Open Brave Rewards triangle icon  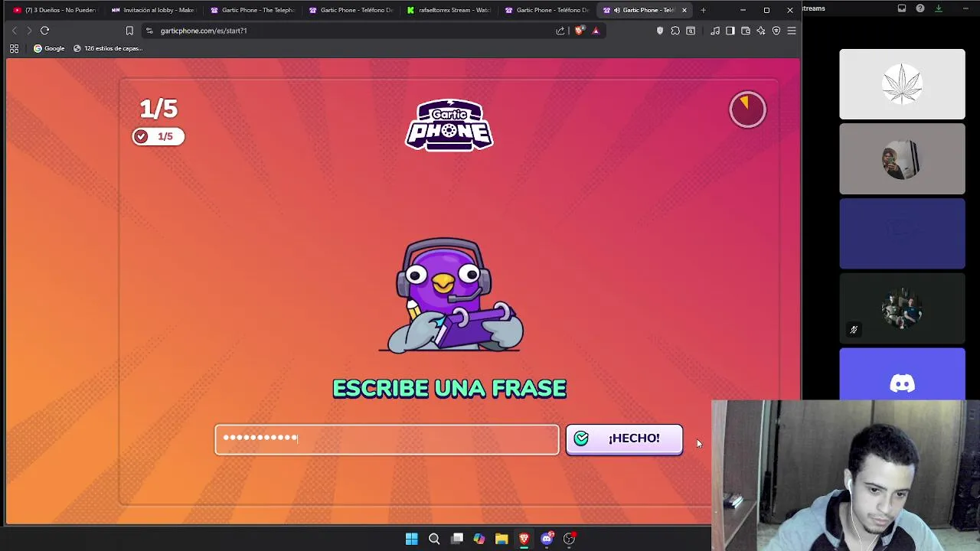point(596,31)
